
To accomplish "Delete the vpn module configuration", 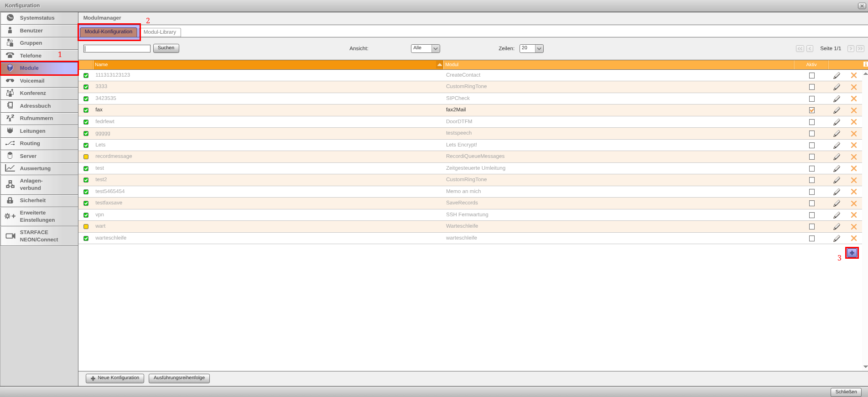I will (x=853, y=215).
